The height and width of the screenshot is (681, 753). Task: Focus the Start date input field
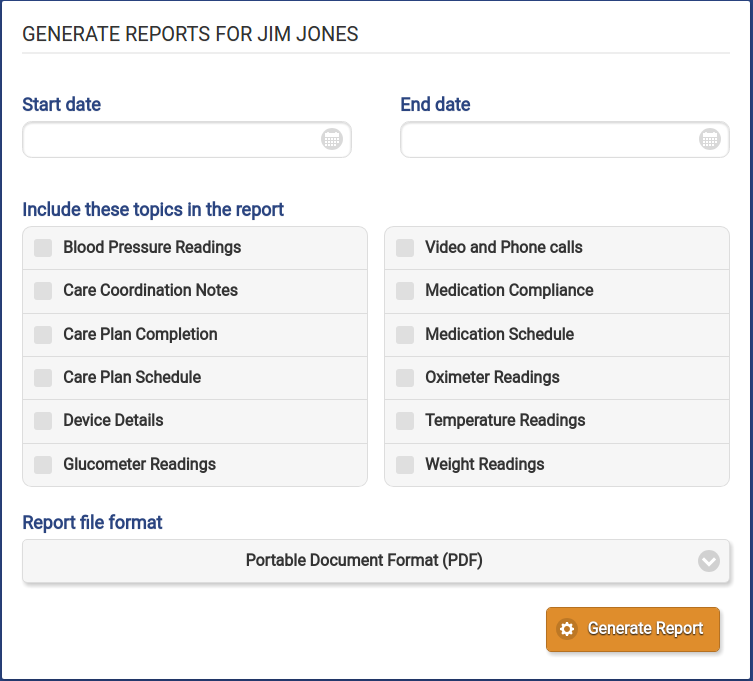(187, 140)
